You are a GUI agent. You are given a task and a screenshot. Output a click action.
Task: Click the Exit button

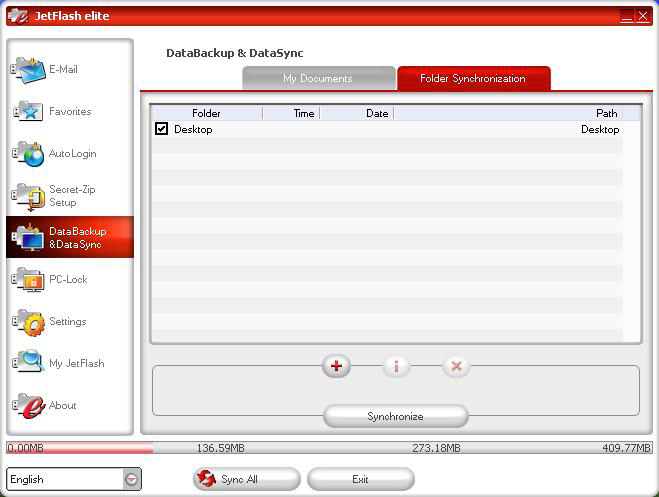click(x=361, y=479)
